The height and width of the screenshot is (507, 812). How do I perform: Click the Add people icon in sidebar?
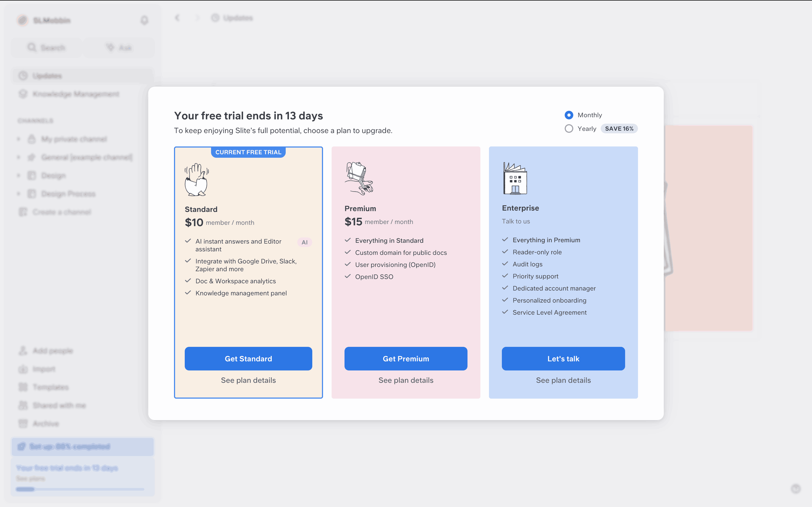(x=23, y=351)
